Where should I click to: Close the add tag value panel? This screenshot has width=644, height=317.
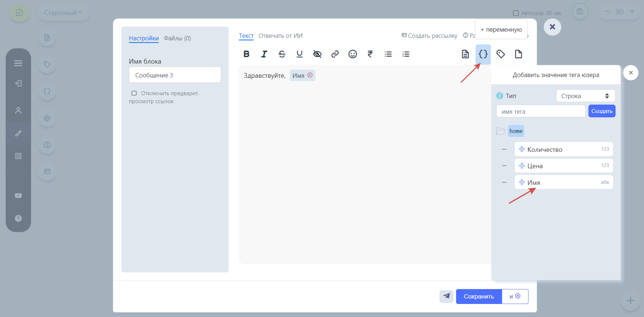click(x=631, y=73)
